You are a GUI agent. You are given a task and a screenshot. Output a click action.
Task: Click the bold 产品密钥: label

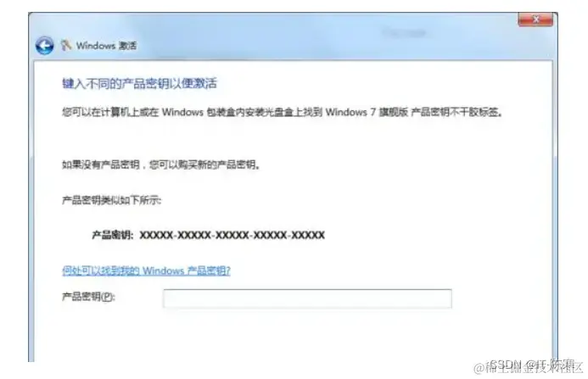[113, 235]
